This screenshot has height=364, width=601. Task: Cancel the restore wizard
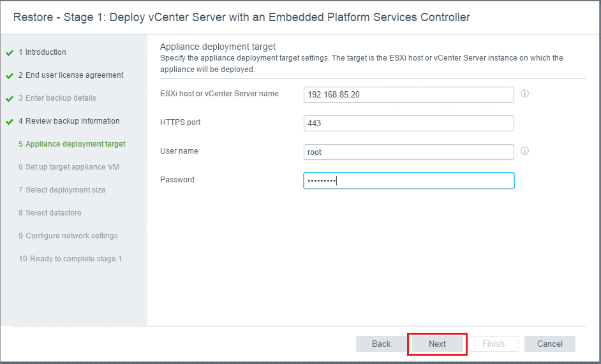click(549, 344)
